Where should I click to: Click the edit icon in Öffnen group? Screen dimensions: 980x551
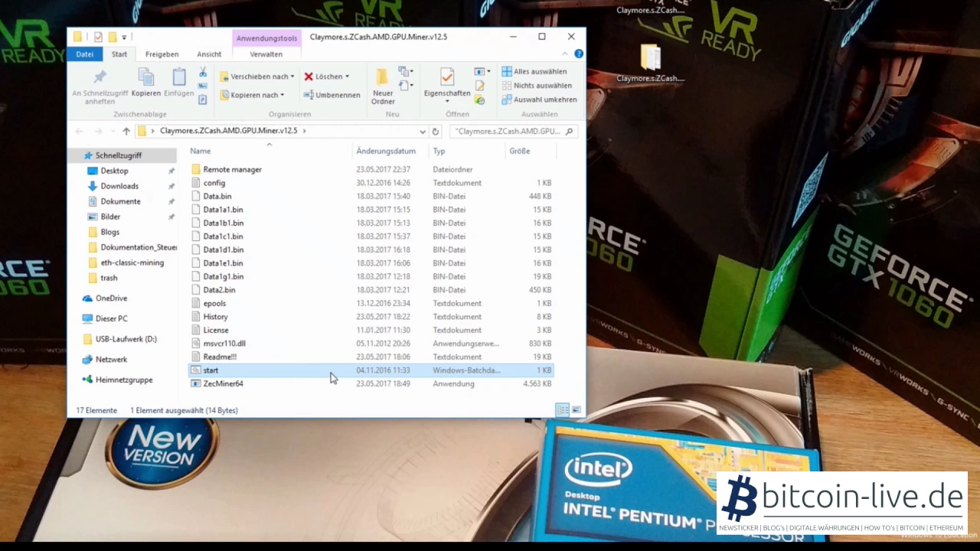[479, 86]
